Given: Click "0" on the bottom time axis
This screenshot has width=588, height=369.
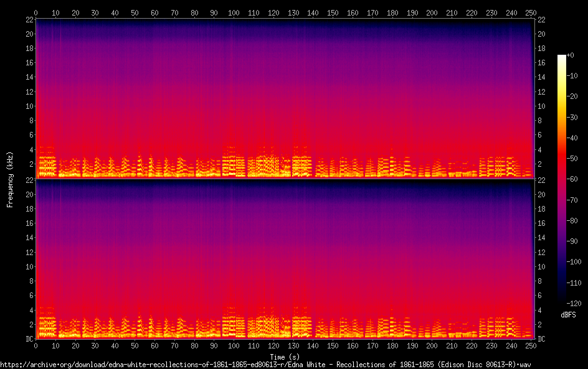Looking at the screenshot, I should 36,346.
